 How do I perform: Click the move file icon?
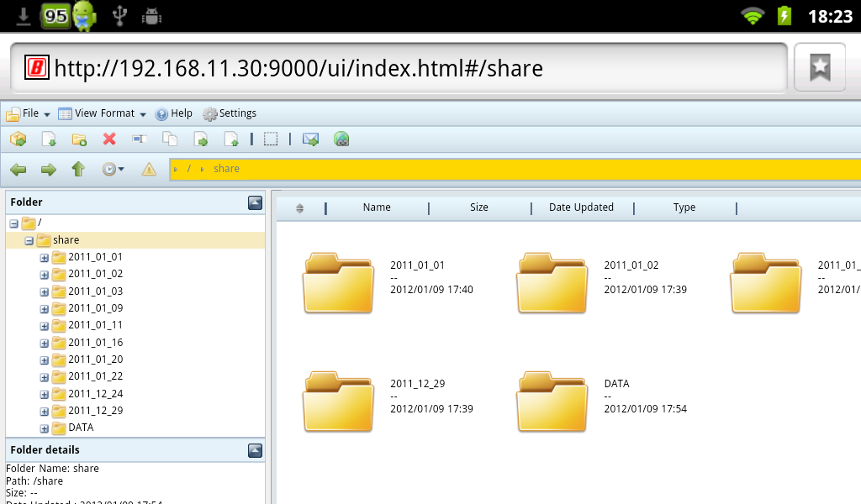(x=201, y=139)
